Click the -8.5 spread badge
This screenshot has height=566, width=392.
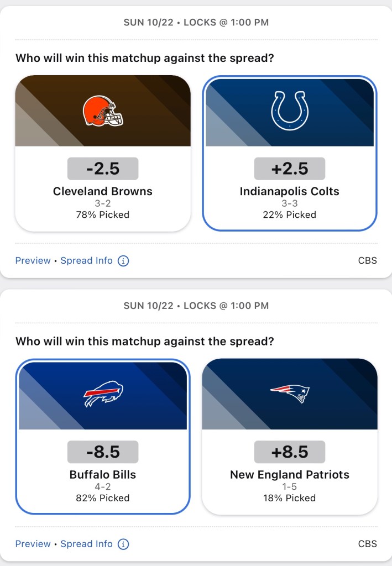[x=103, y=452]
